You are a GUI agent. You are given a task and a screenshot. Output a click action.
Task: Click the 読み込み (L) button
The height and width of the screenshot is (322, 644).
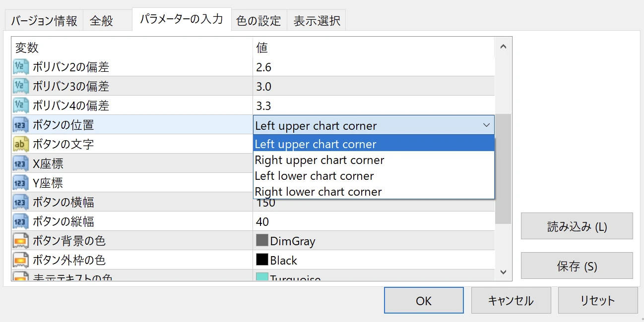[x=577, y=226]
